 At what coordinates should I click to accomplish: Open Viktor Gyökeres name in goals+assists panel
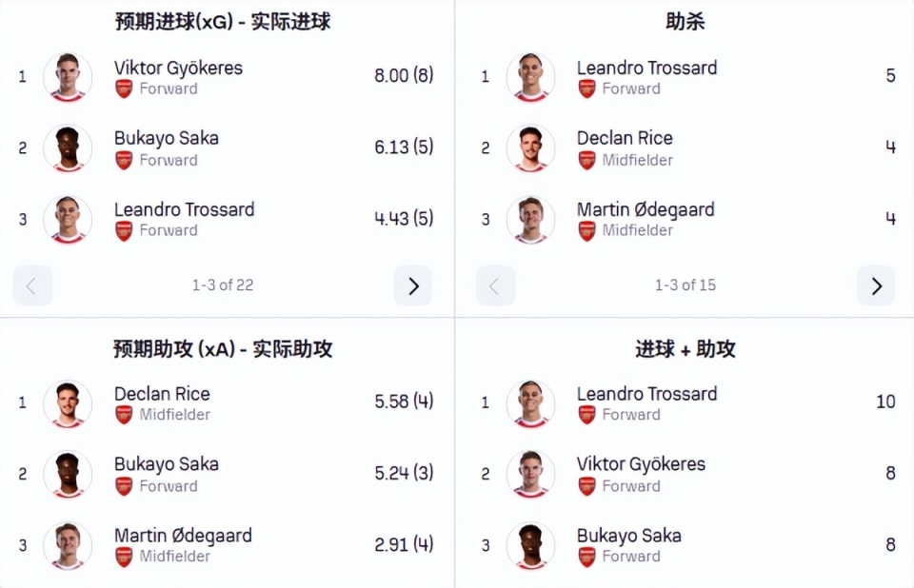coord(641,464)
